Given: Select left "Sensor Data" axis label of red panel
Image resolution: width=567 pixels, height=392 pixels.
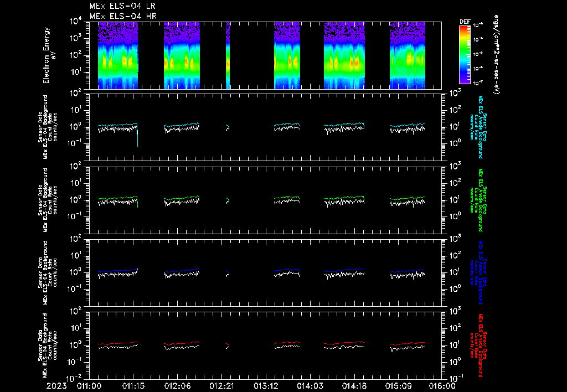Looking at the screenshot, I should point(40,345).
